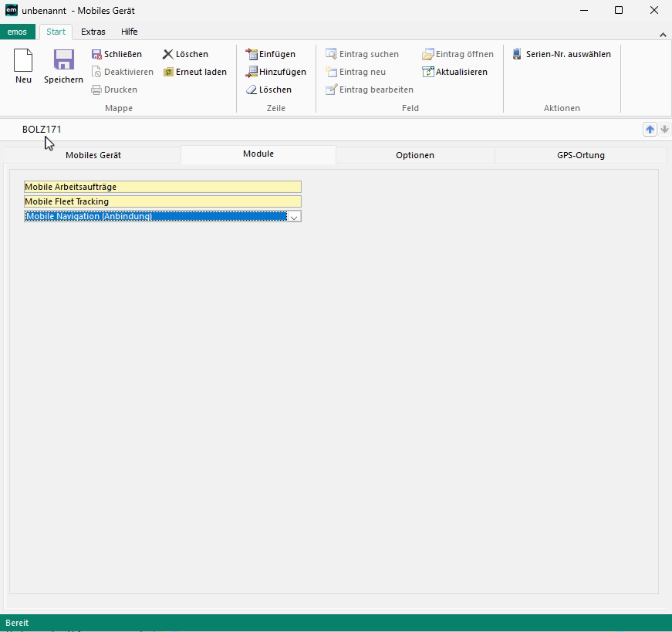Insert a row with Einfügen
This screenshot has height=632, width=672.
(x=270, y=54)
